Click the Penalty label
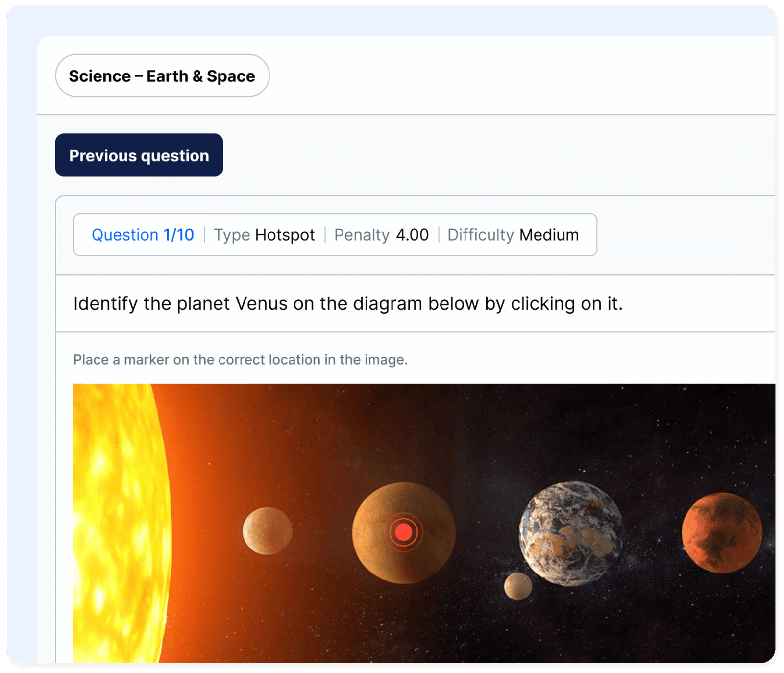Viewport: 784px width, 673px height. [362, 235]
